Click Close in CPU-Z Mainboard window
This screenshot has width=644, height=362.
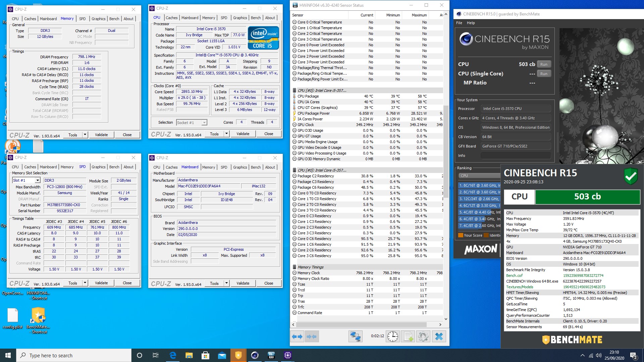[269, 283]
